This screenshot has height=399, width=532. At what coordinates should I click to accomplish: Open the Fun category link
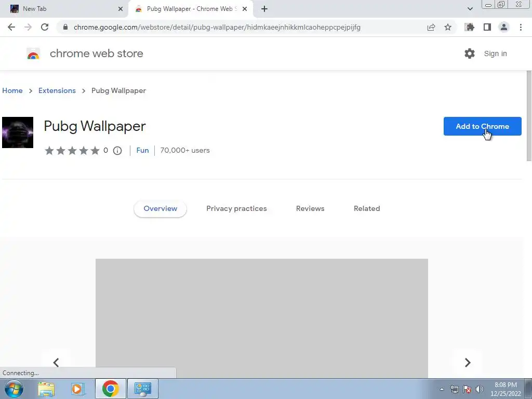pos(142,150)
